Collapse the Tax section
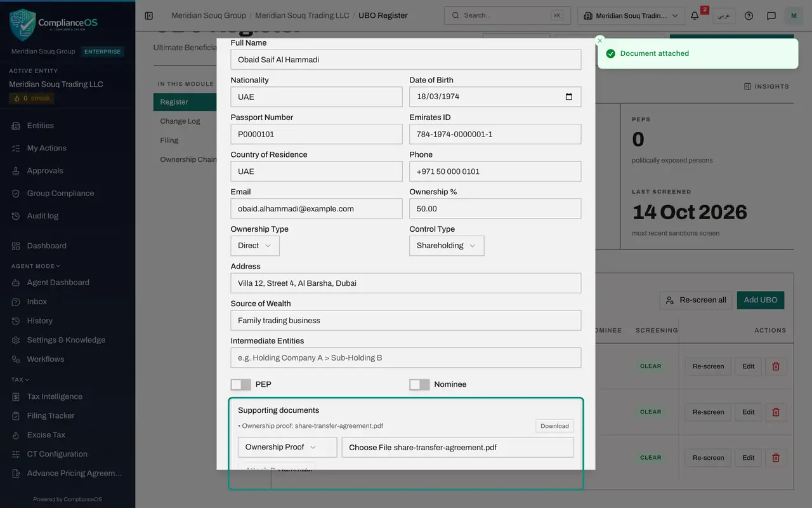Screen dimensions: 812x508 point(21,380)
